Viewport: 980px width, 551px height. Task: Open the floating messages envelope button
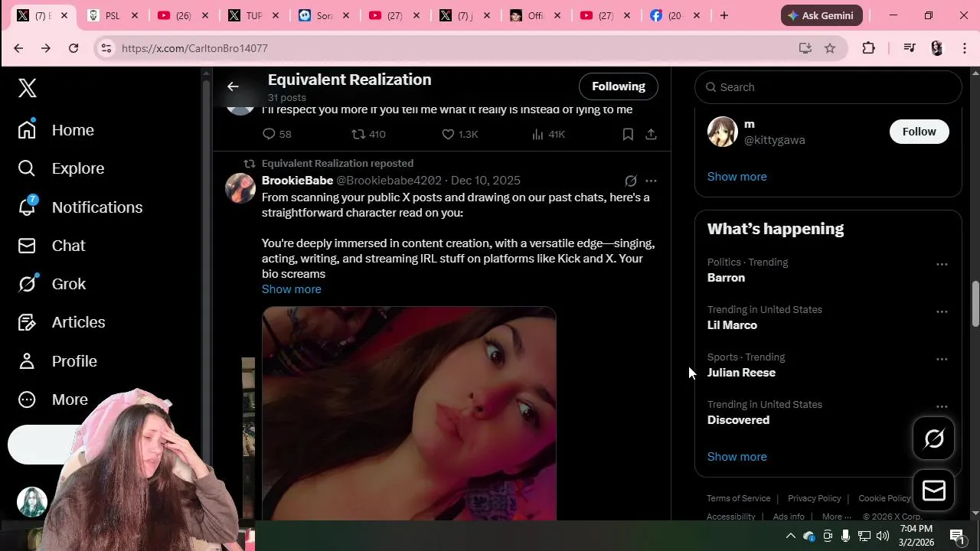click(x=934, y=491)
